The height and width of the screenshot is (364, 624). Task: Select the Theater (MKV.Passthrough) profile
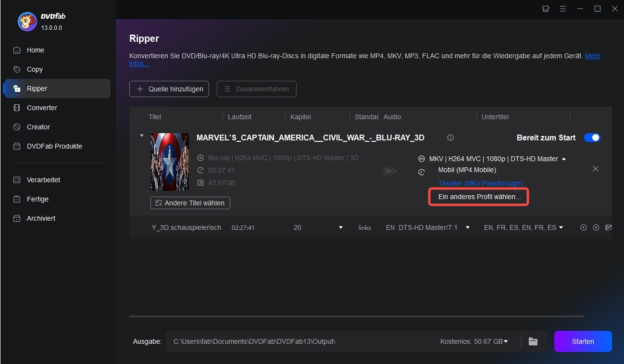tap(481, 183)
